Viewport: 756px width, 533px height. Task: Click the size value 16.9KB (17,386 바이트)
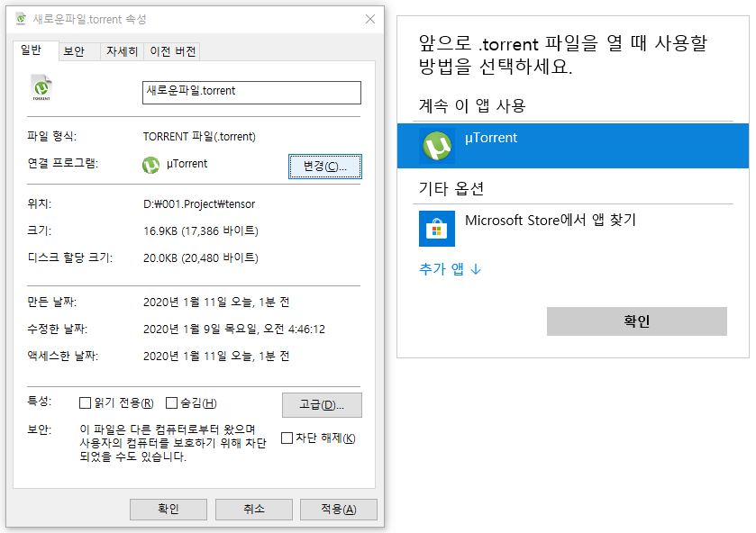[x=201, y=231]
